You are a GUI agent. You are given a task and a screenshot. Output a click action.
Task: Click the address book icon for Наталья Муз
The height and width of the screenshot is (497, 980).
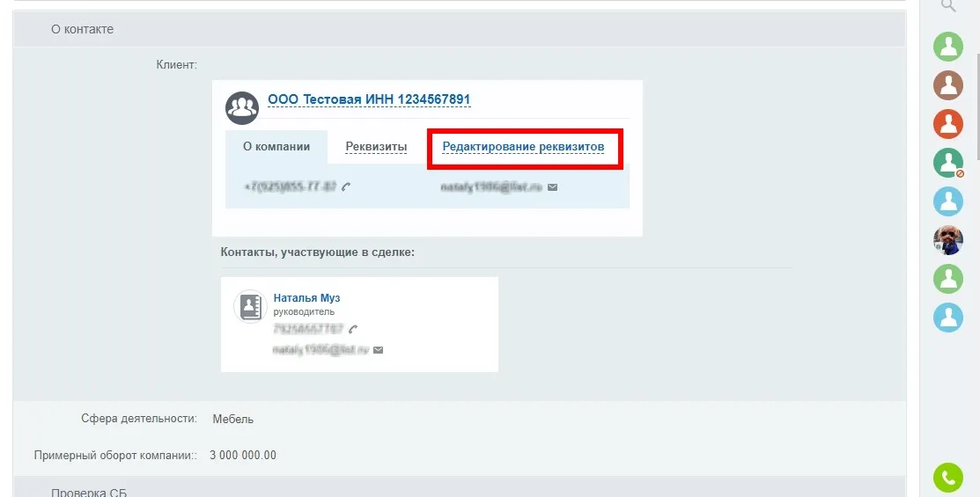point(250,306)
